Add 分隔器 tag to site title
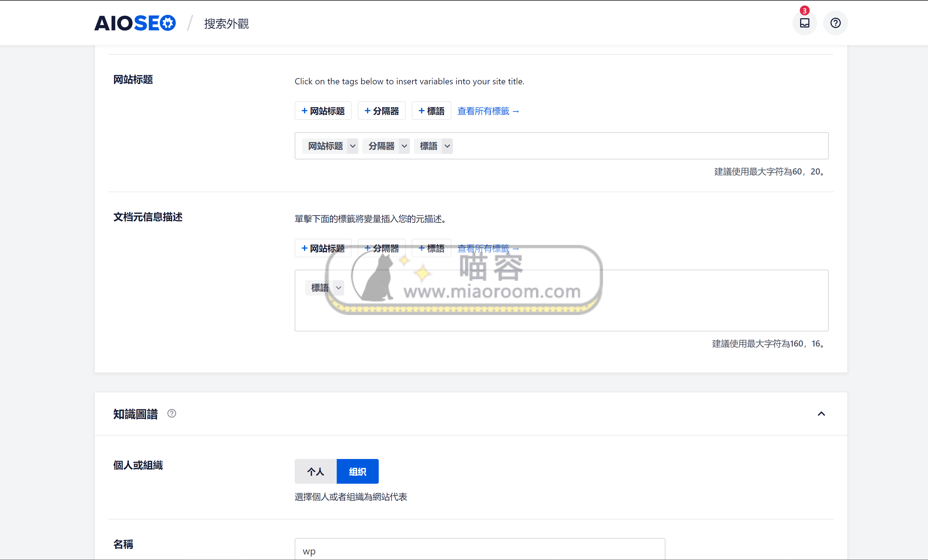Screen dimensions: 928x560 pos(381,111)
